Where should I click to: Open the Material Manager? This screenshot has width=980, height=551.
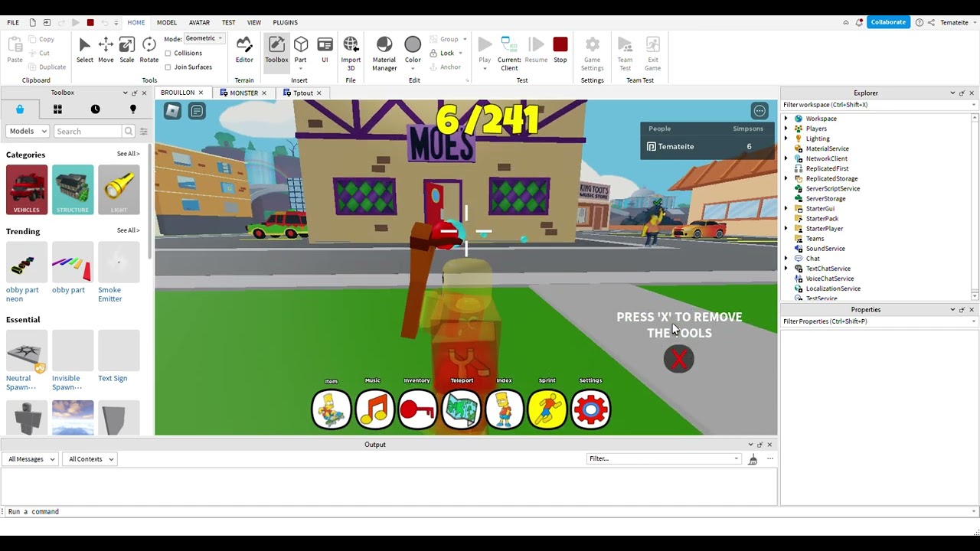(x=384, y=54)
